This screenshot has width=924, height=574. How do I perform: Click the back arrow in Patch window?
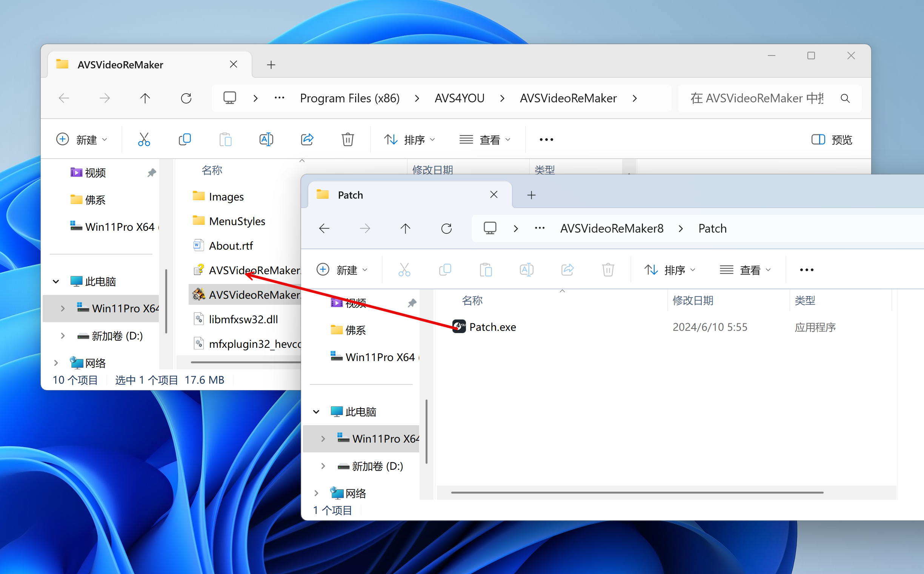(x=324, y=228)
